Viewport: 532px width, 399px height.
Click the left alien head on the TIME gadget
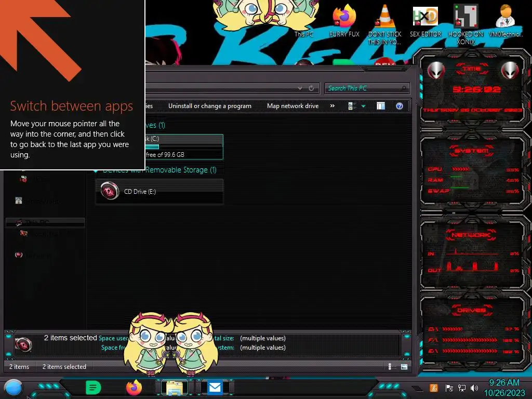pos(436,70)
